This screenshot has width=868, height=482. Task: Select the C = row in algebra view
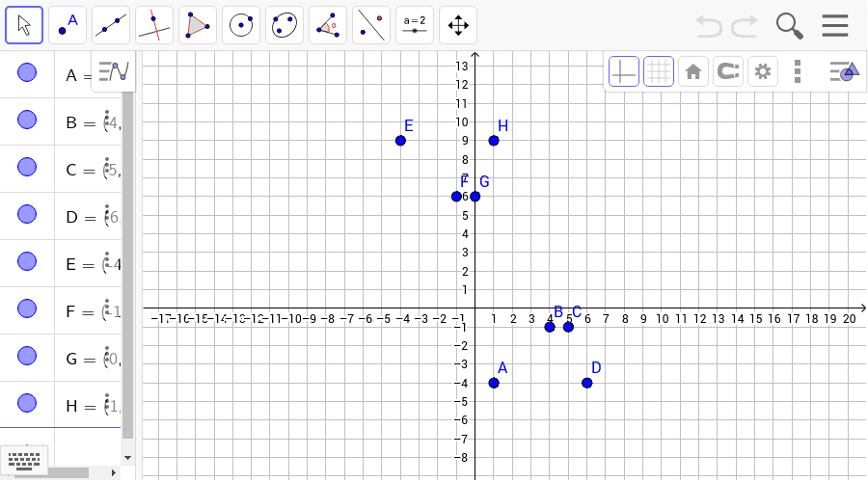[61, 169]
